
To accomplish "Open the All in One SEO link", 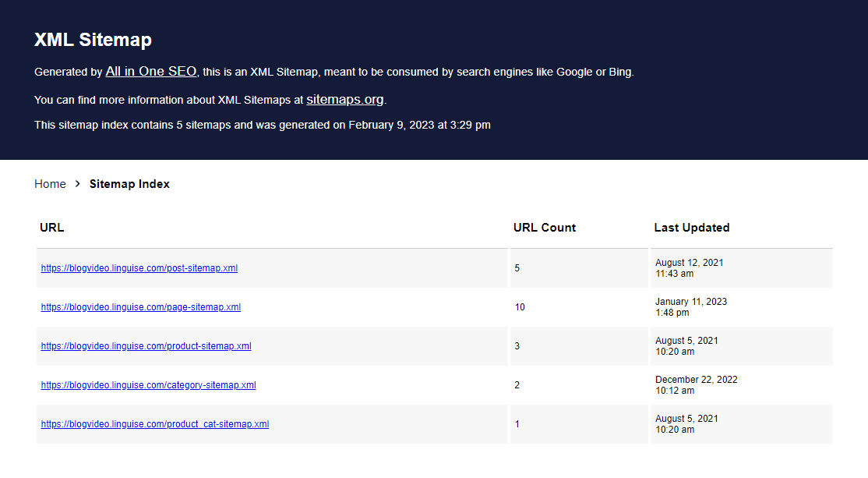I will (x=150, y=72).
